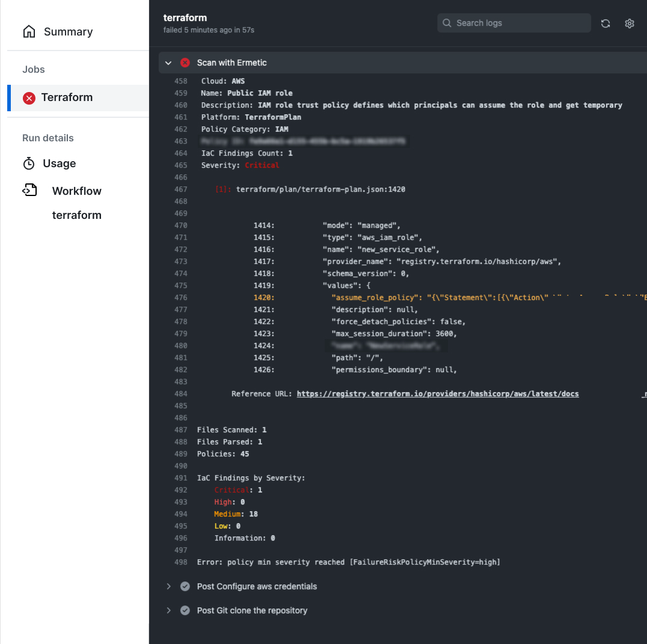Open the Usage run details
This screenshot has width=647, height=644.
pyautogui.click(x=59, y=164)
